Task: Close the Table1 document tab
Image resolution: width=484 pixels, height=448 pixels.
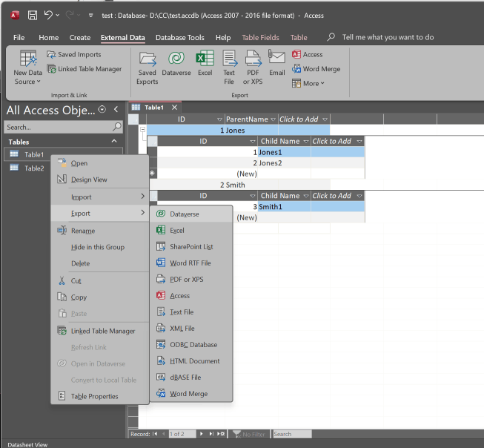Action: [174, 108]
